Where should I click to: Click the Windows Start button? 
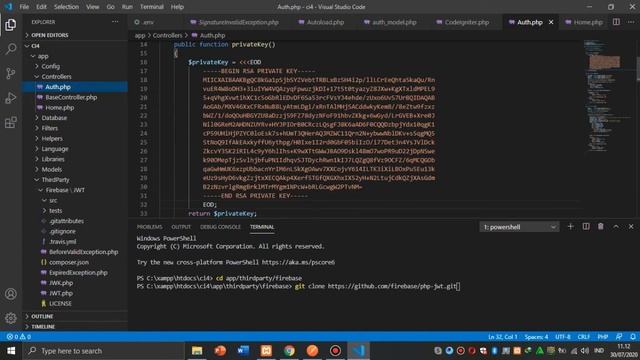point(11,351)
